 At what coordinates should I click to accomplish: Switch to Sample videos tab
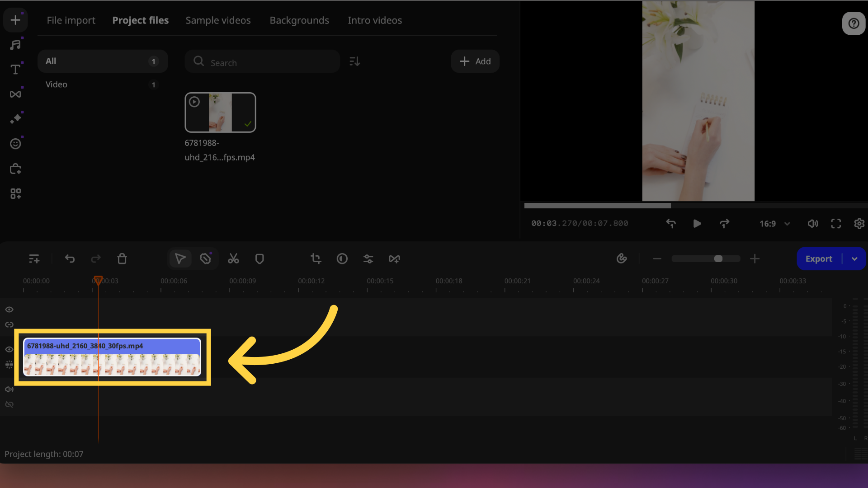(x=218, y=20)
